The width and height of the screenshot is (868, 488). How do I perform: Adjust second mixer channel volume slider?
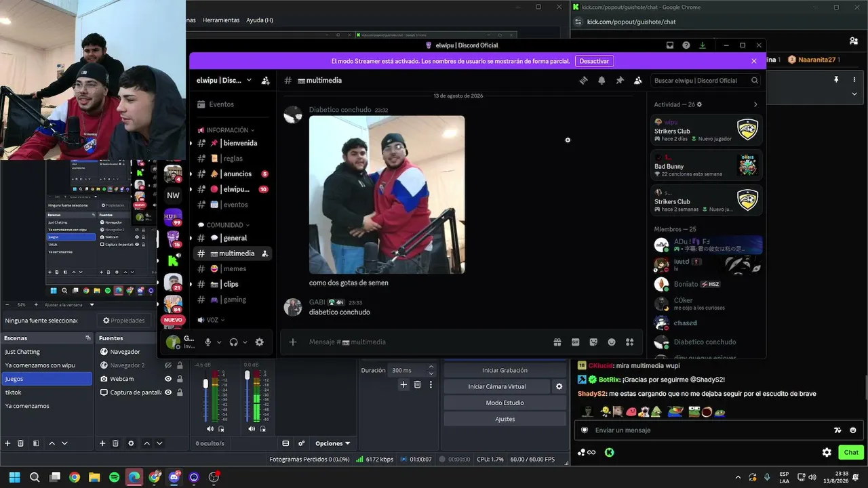[248, 375]
